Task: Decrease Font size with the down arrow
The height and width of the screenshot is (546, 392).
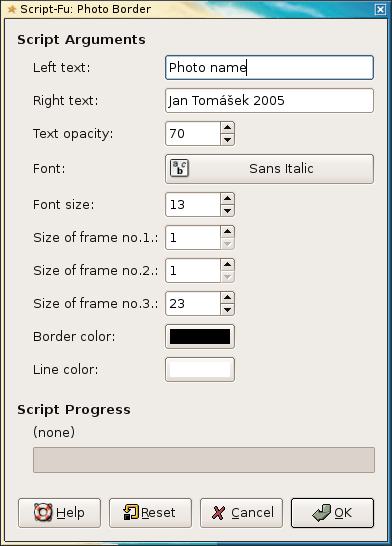Action: tap(227, 211)
